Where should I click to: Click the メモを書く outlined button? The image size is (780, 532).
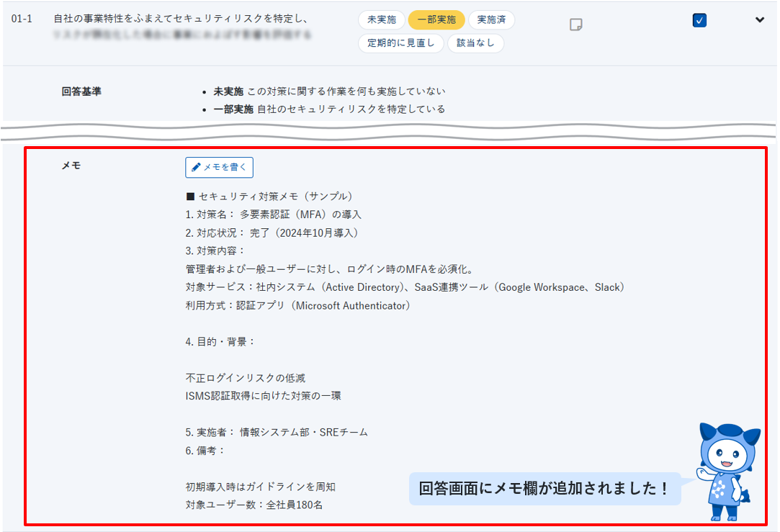click(x=219, y=167)
